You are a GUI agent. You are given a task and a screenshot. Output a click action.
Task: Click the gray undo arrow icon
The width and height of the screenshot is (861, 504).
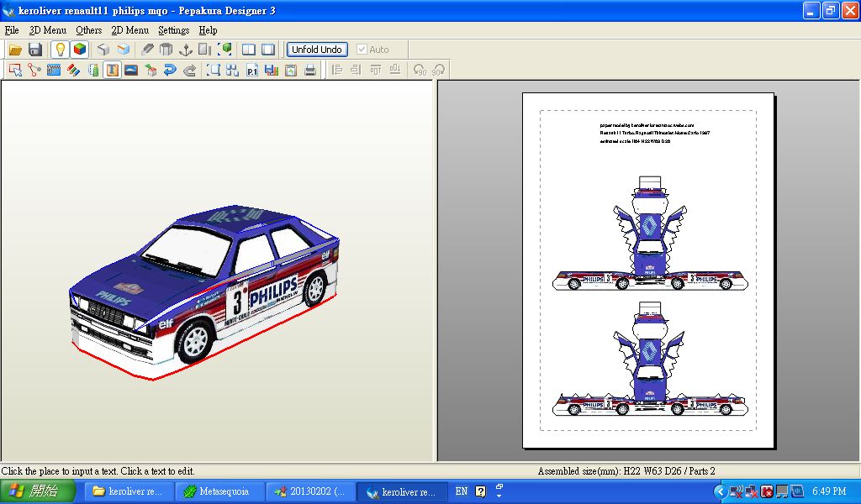click(189, 71)
